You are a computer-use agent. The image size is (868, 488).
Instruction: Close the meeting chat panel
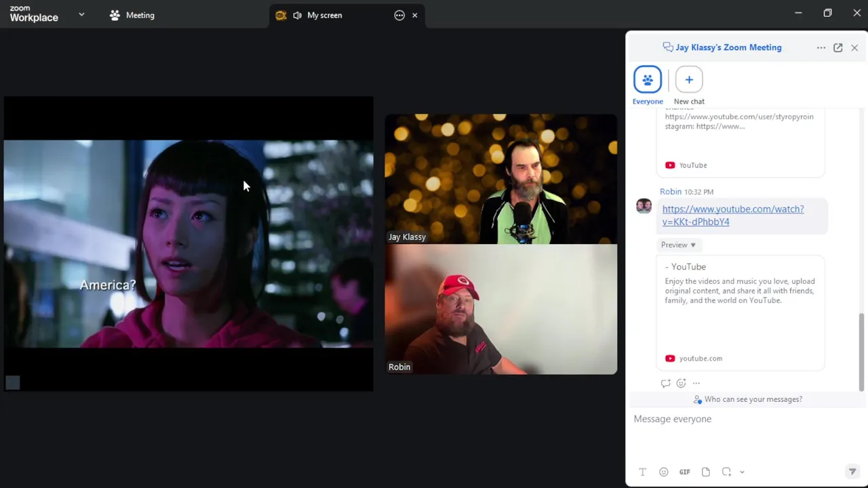854,47
